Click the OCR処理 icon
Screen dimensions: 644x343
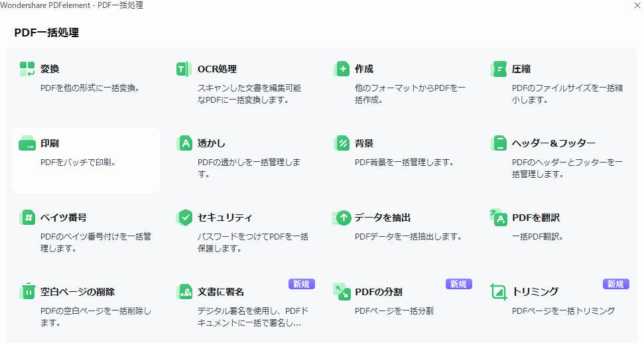tap(184, 69)
